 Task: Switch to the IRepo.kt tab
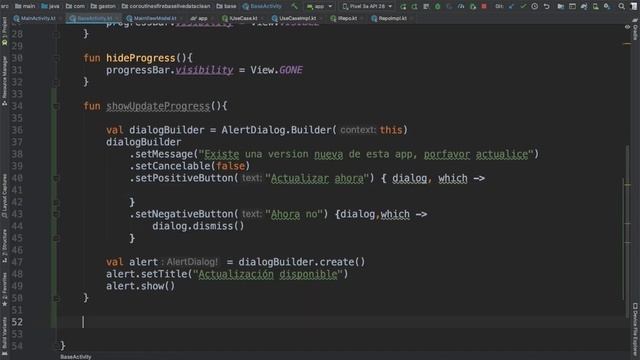pyautogui.click(x=344, y=18)
